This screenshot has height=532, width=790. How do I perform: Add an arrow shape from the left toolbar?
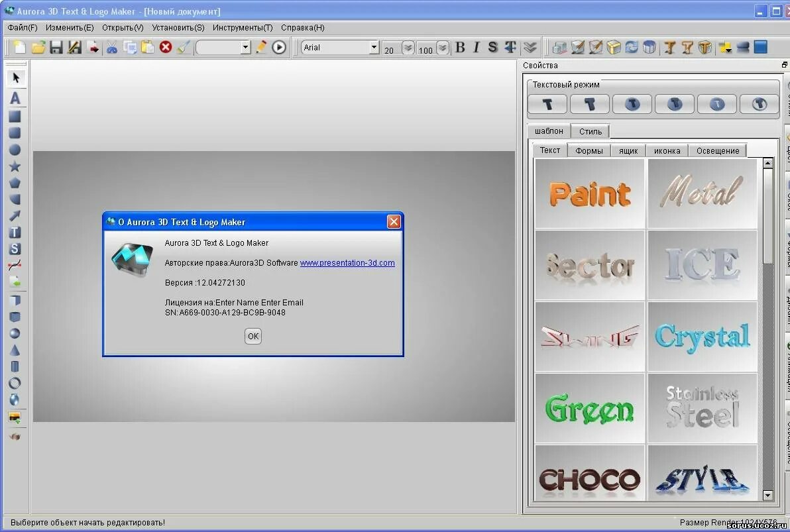(x=15, y=215)
